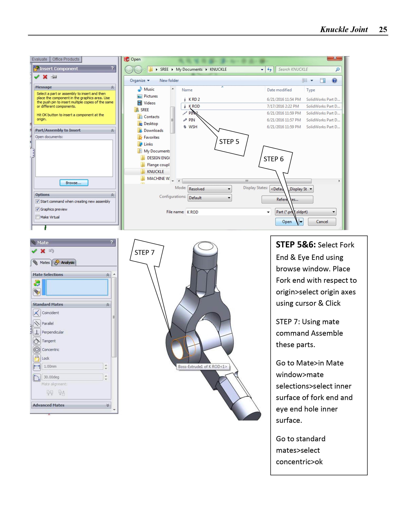Select the K ROD file in list

point(194,106)
